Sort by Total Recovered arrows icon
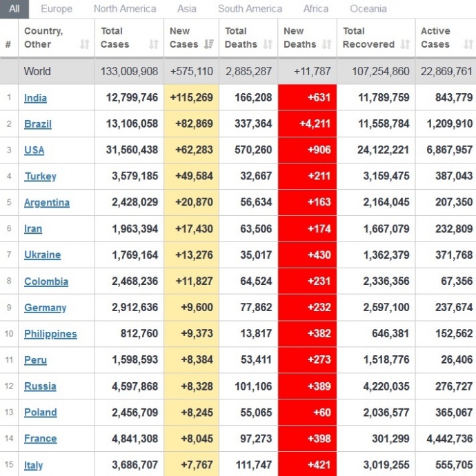Viewport: 476px width, 476px height. point(405,44)
